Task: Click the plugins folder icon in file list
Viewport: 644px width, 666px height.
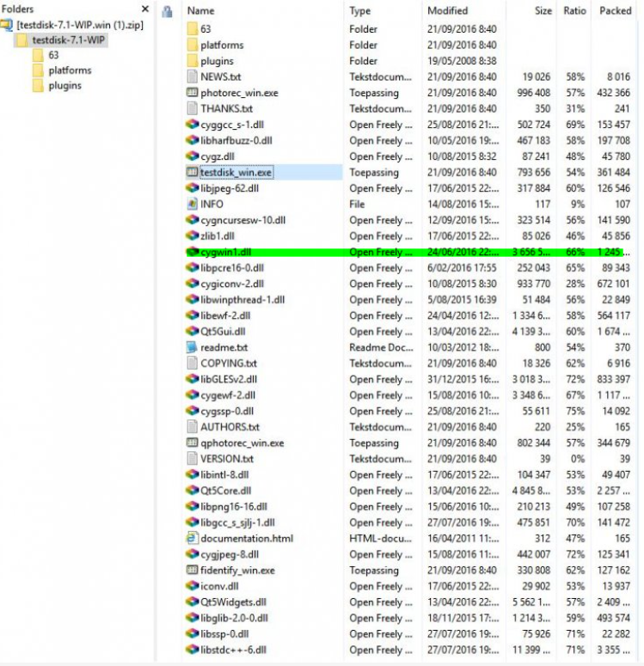Action: click(x=192, y=61)
